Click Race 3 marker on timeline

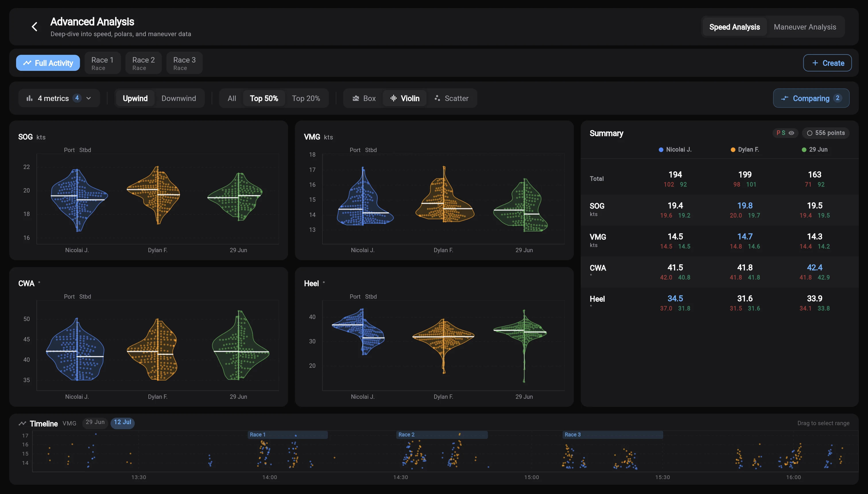tap(612, 435)
